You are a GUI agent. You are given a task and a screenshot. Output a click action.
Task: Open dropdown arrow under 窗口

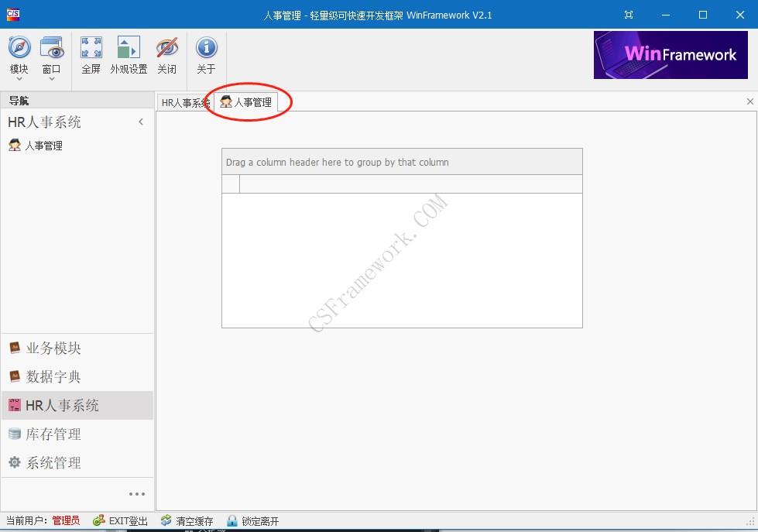(51, 79)
